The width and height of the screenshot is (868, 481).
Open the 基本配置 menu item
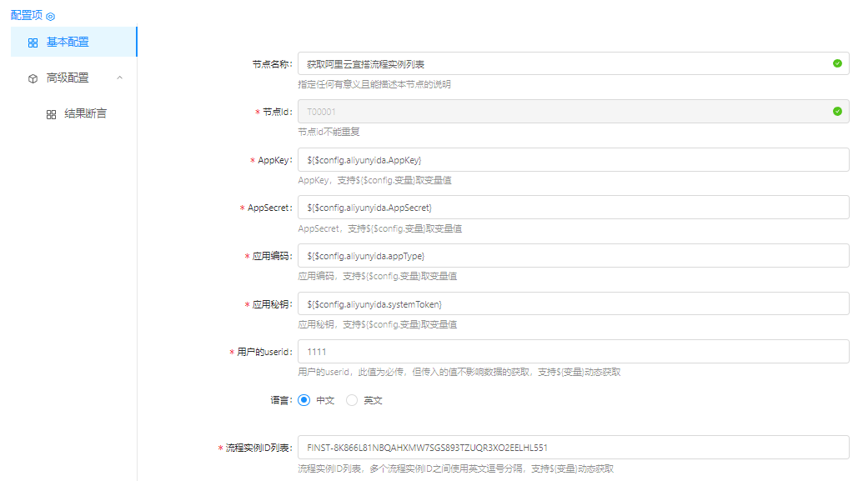tap(68, 43)
